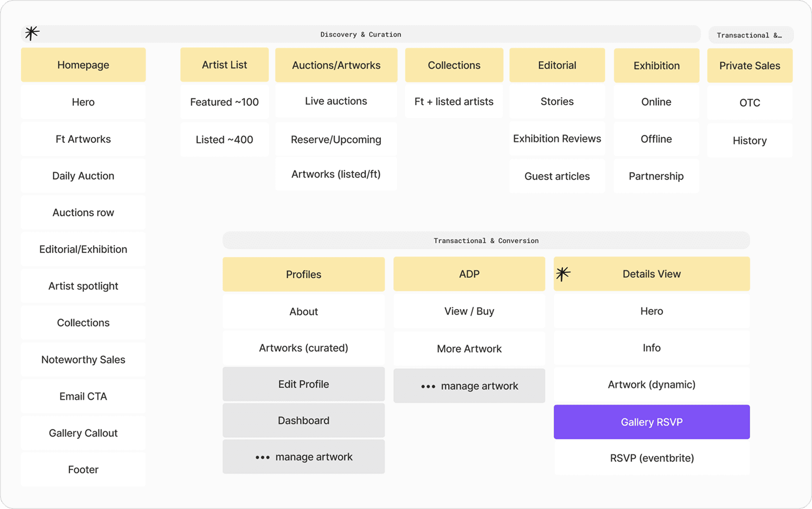
Task: Open the Homepage header card
Action: point(83,65)
